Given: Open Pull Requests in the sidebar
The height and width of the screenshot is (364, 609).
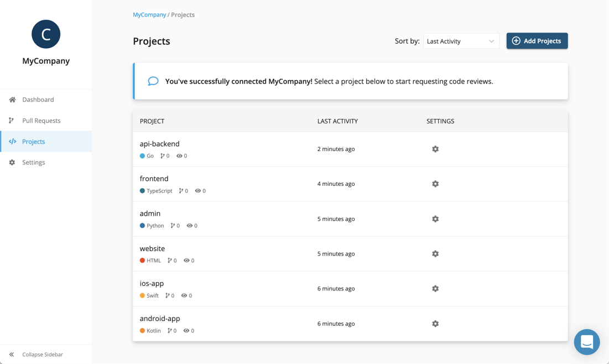Looking at the screenshot, I should (41, 121).
